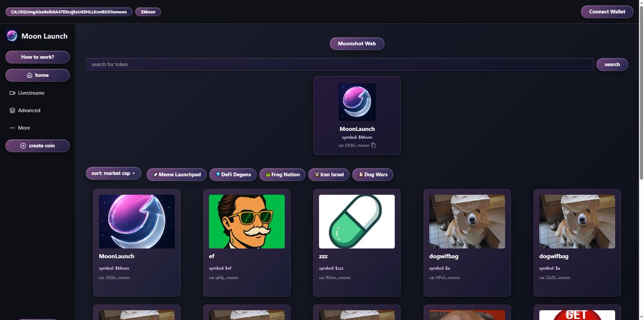Filter by Iran Israel tag
Image resolution: width=644 pixels, height=320 pixels.
(329, 174)
